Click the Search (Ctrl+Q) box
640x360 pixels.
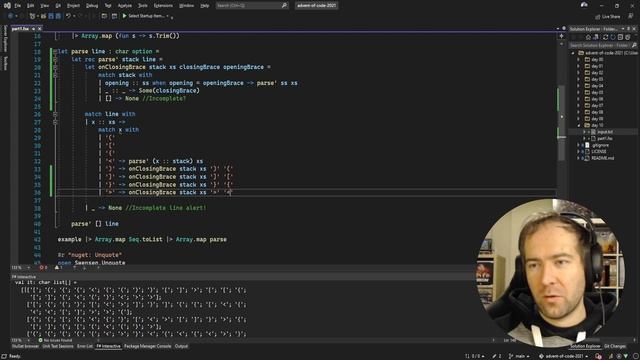point(252,6)
